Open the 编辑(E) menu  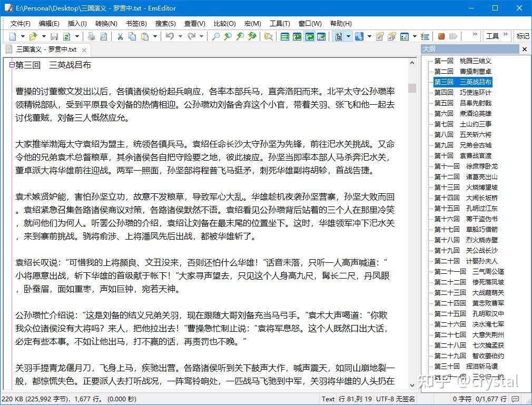coord(49,23)
